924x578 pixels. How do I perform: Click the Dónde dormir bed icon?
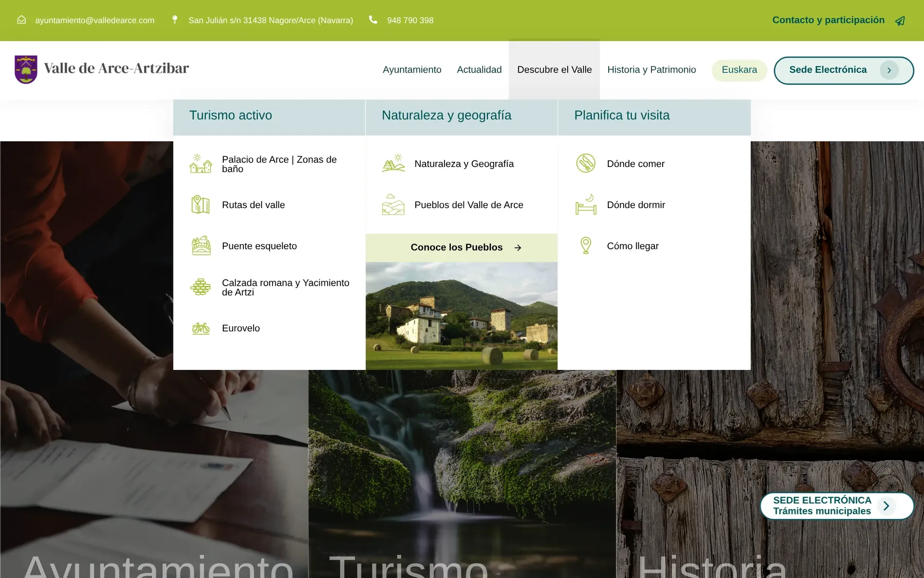point(586,204)
